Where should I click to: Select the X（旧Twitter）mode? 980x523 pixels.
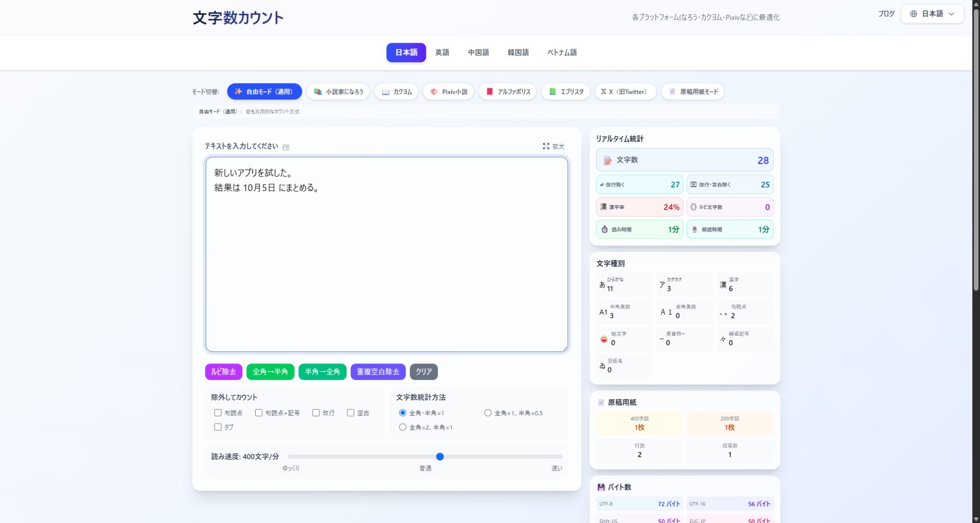click(x=626, y=92)
